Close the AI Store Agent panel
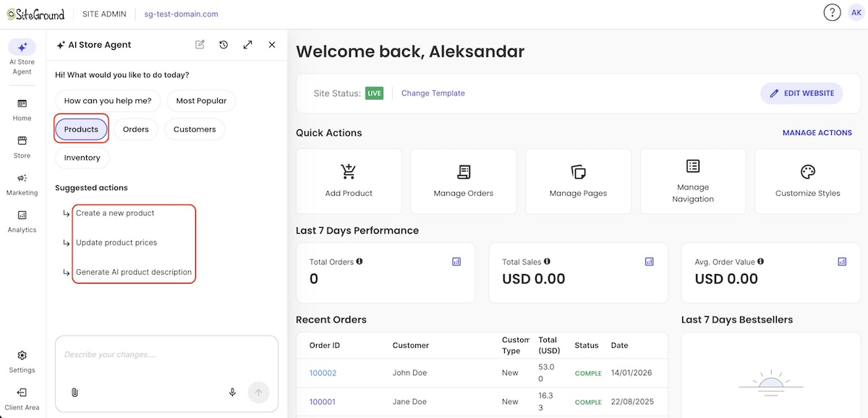The width and height of the screenshot is (868, 418). [x=272, y=45]
